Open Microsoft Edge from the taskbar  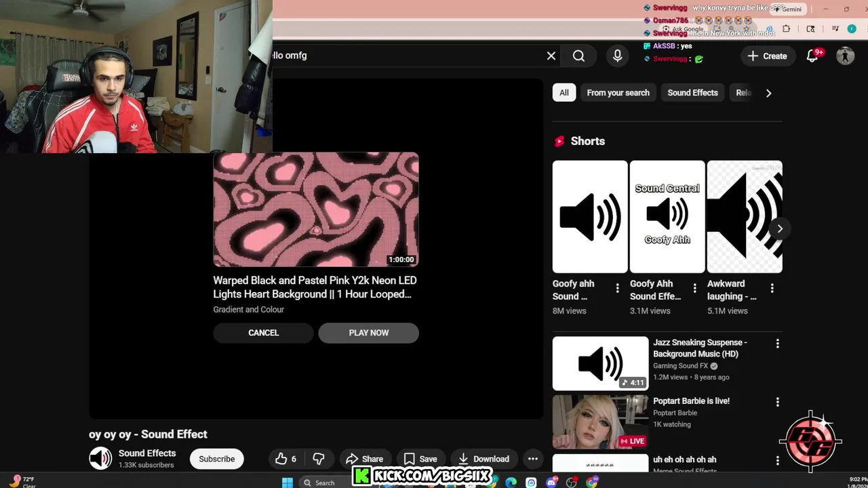coord(511,483)
